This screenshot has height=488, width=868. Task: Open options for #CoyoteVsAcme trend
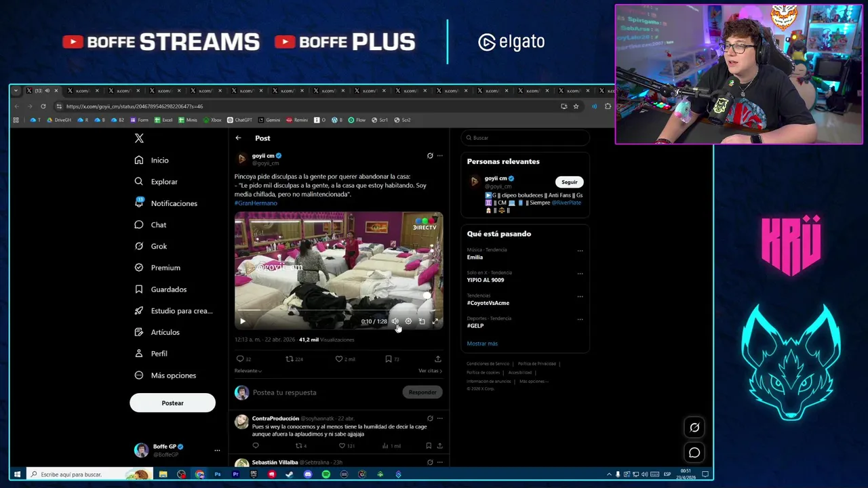point(580,297)
